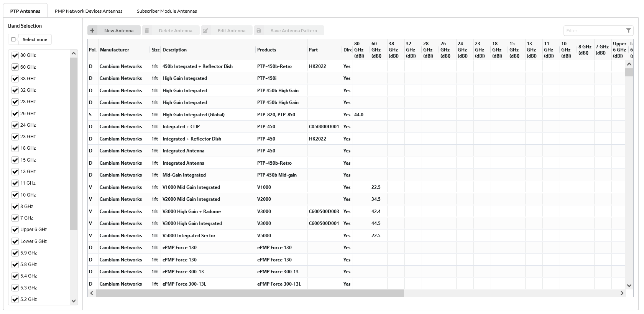Click the plus icon on New Antenna
This screenshot has height=314, width=644.
click(x=92, y=31)
